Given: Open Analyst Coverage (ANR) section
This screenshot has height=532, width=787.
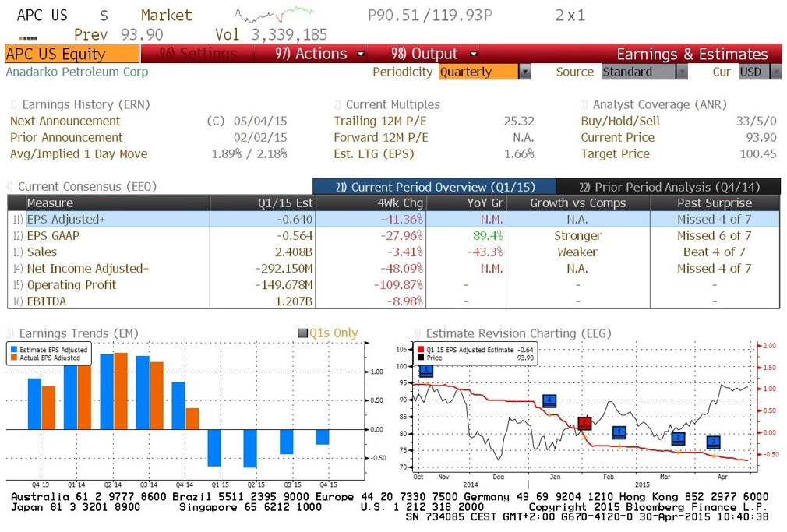Looking at the screenshot, I should point(654,104).
